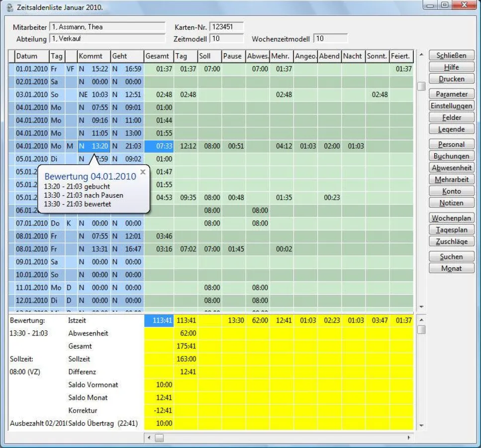
Task: Open Hilfe from the side panel
Action: coord(451,67)
